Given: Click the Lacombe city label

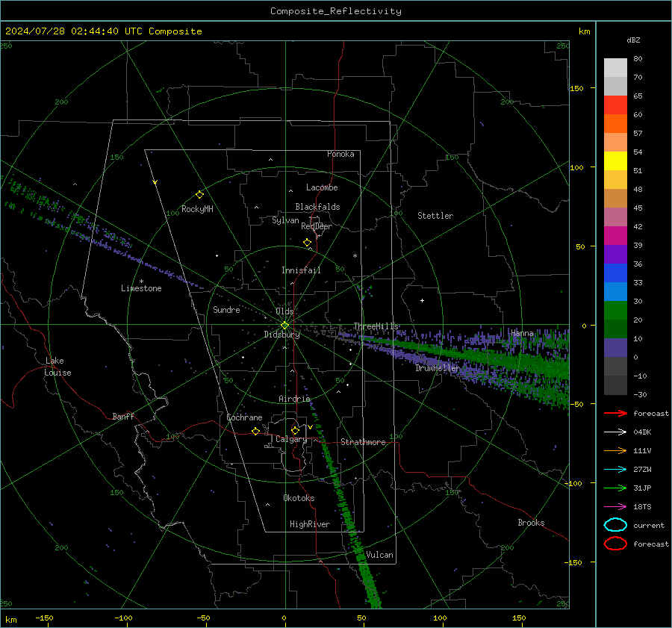Looking at the screenshot, I should (x=322, y=187).
